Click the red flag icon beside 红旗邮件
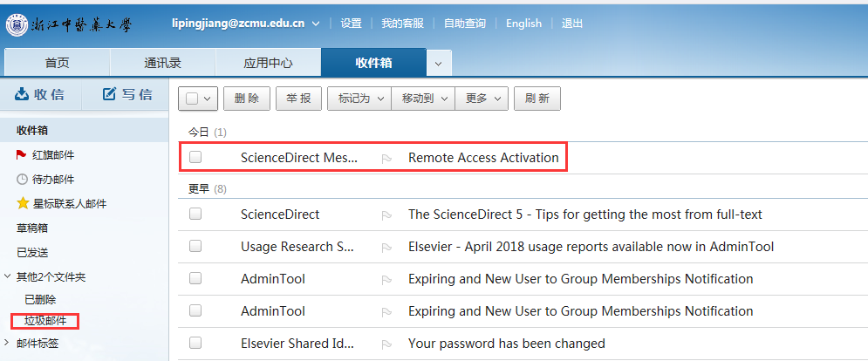This screenshot has width=868, height=361. (23, 155)
